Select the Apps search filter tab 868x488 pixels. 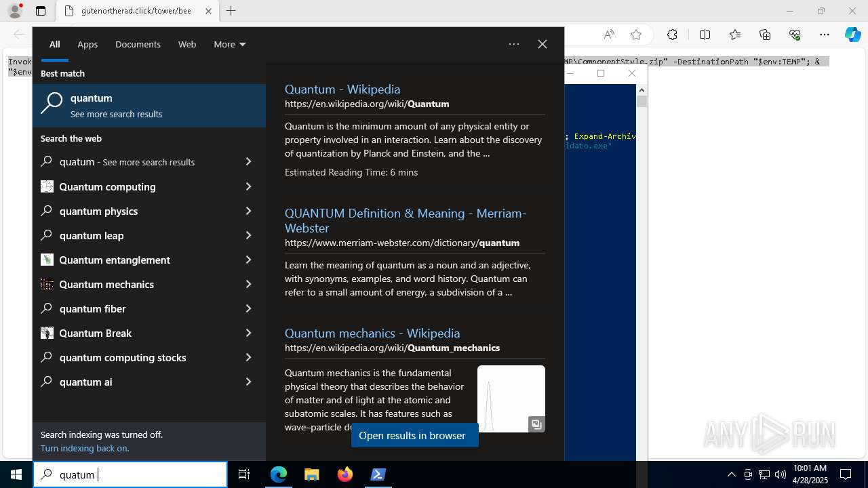pyautogui.click(x=87, y=45)
